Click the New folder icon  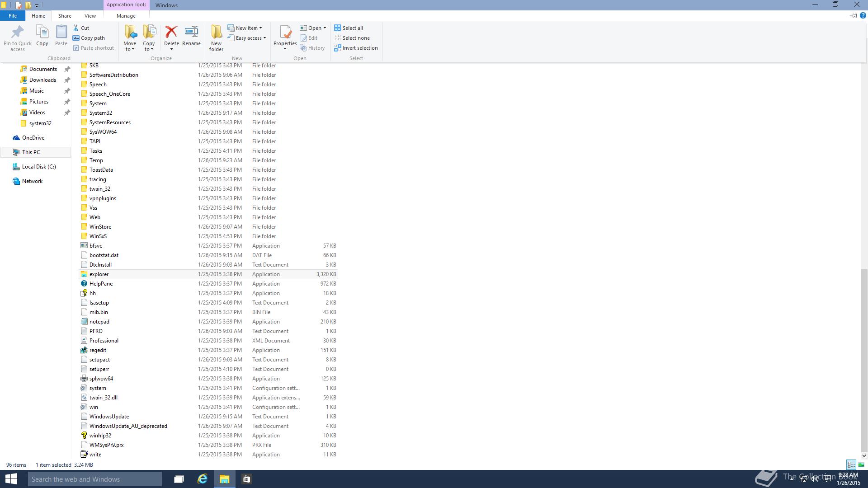pos(216,32)
